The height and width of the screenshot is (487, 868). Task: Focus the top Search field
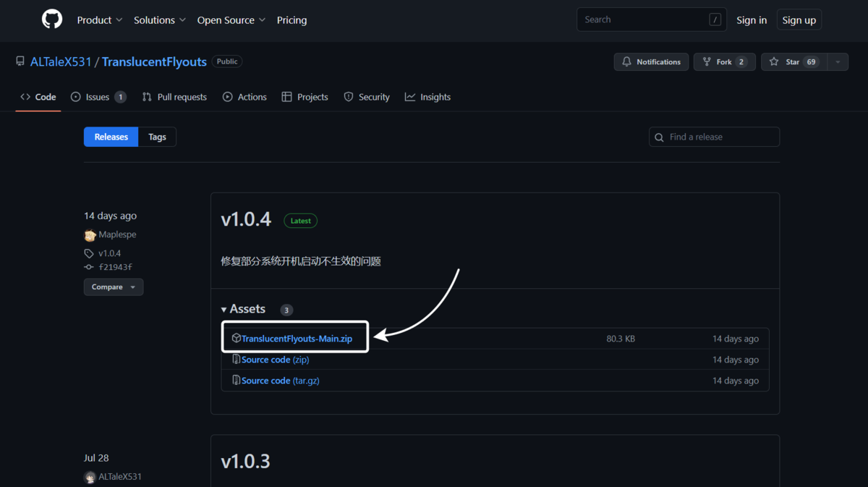coord(651,20)
